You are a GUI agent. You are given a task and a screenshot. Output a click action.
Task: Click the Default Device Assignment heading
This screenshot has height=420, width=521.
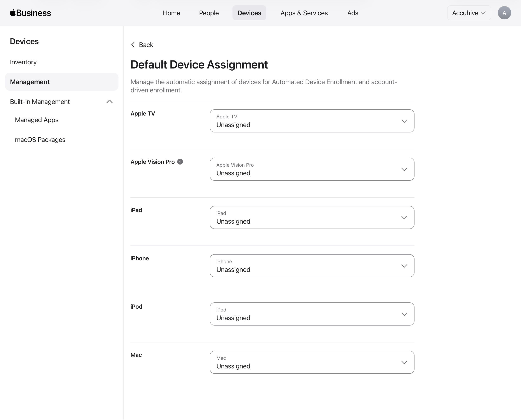[199, 65]
